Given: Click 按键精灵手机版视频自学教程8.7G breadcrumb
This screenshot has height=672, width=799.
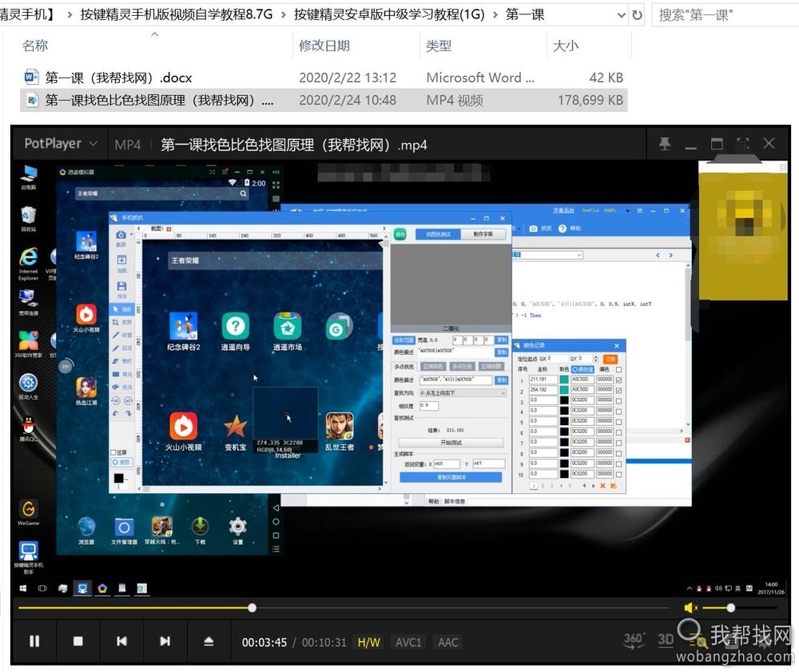Looking at the screenshot, I should pyautogui.click(x=177, y=14).
